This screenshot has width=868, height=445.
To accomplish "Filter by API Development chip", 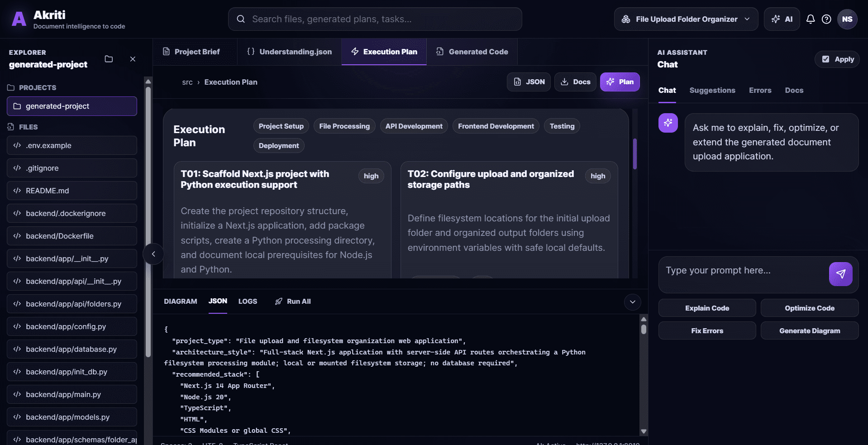I will 414,126.
